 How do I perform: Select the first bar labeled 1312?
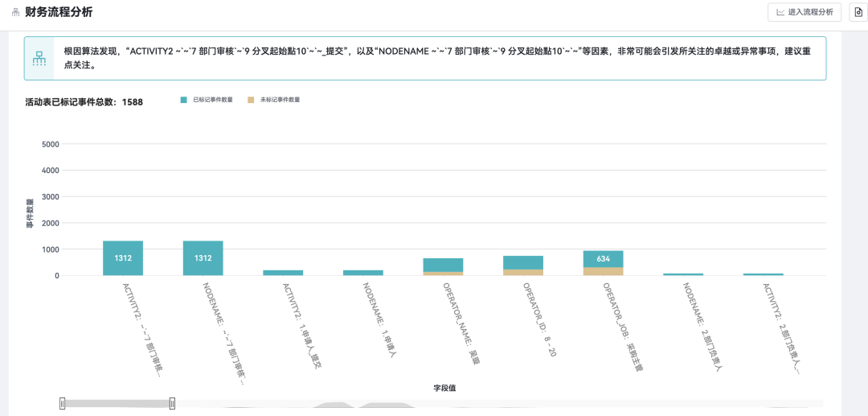[x=123, y=258]
